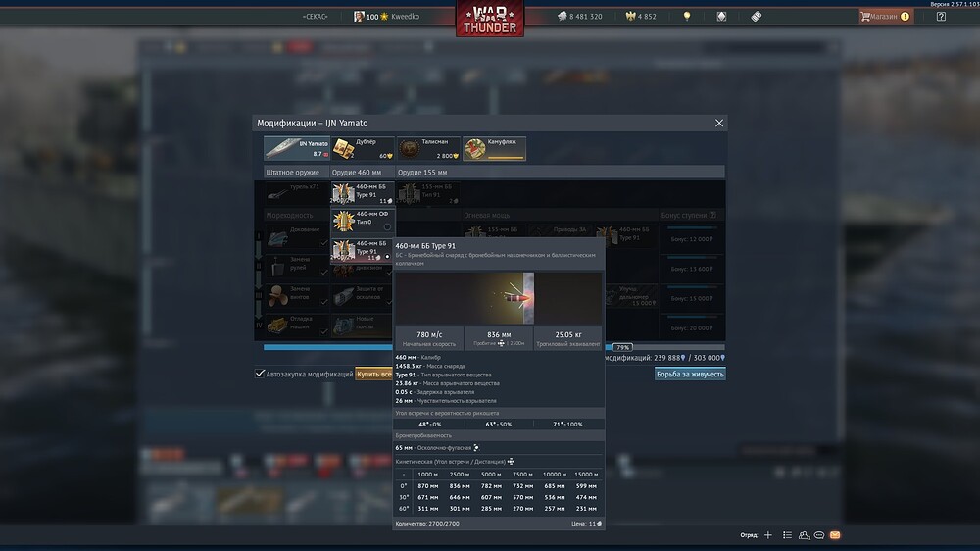Open the top 460-мм ББ Type 91 ammo slot
Screen dimensions: 980x551
(363, 193)
